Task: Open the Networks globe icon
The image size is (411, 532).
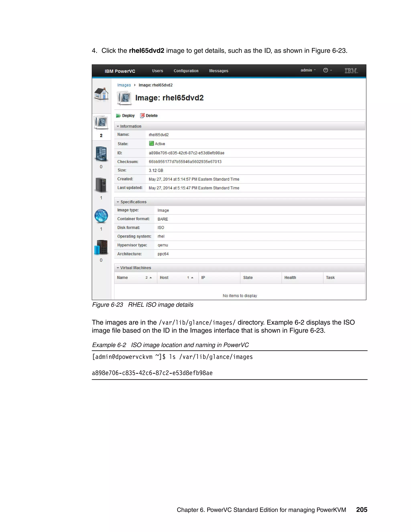Action: [x=101, y=216]
